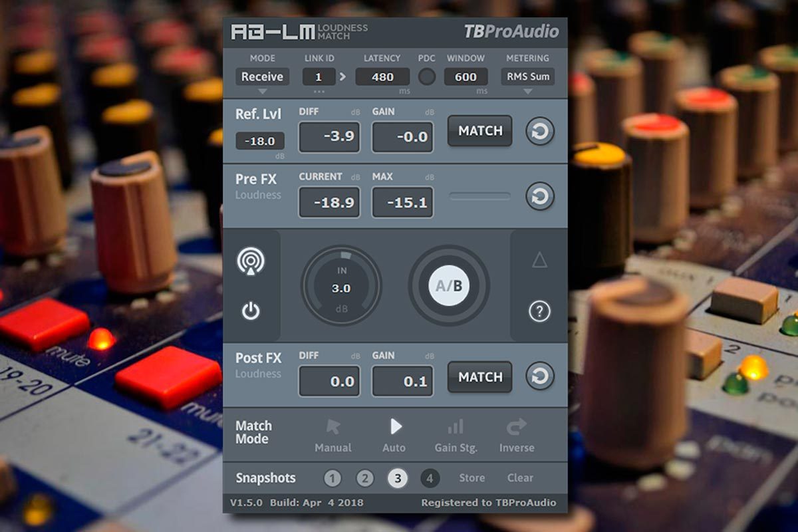Click Post FX GAIN value 0.1
Image resolution: width=798 pixels, height=532 pixels.
402,381
